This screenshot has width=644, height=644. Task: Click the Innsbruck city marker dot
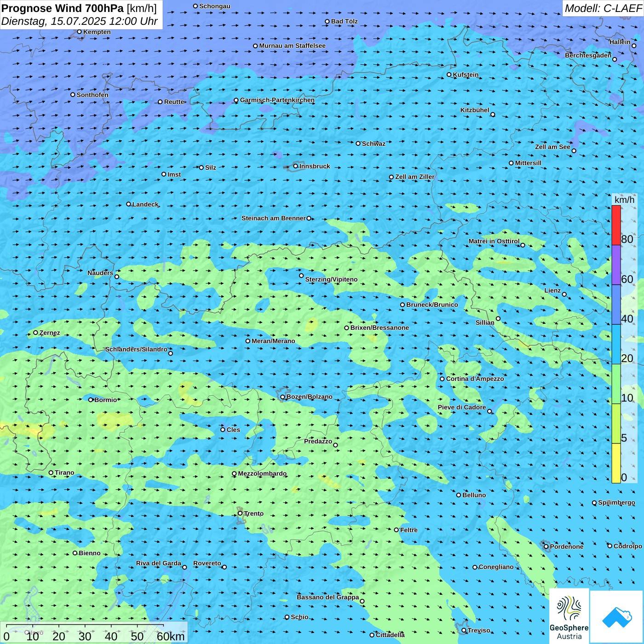296,166
